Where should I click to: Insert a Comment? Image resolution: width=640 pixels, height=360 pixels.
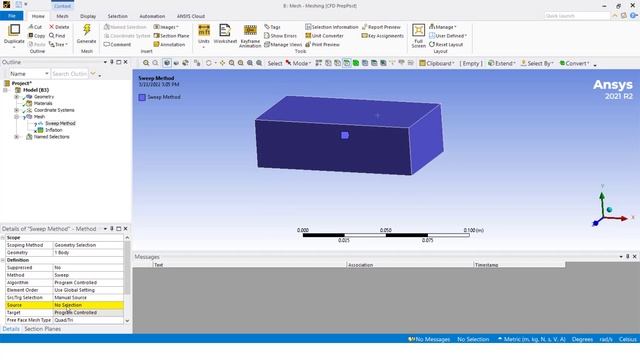pyautogui.click(x=118, y=44)
